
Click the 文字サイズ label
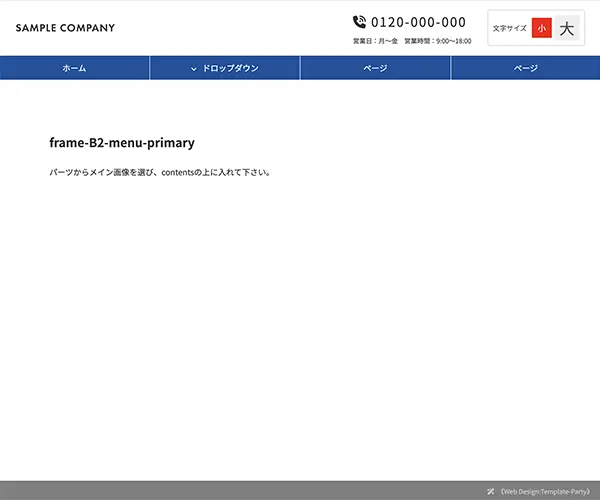[509, 29]
